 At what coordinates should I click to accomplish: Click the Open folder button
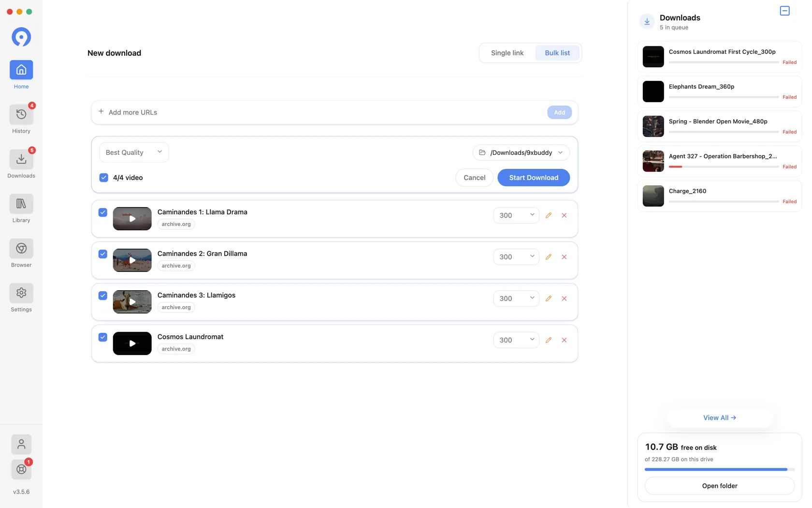(719, 486)
